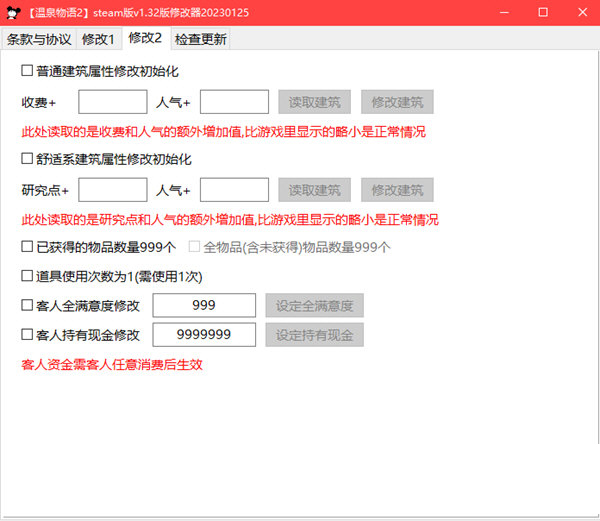Focus the 人气+ field in the 收费 row

(x=234, y=102)
